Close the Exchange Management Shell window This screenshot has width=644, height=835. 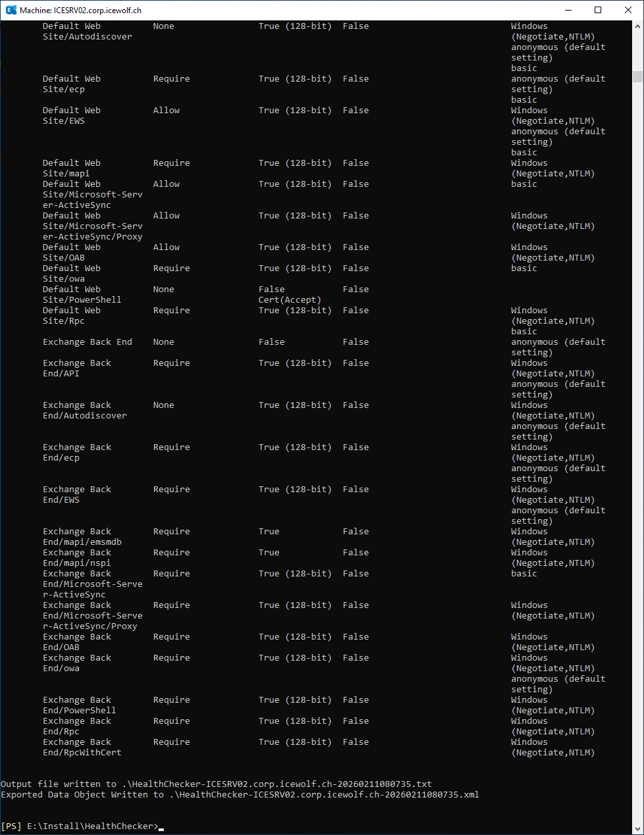click(x=628, y=10)
